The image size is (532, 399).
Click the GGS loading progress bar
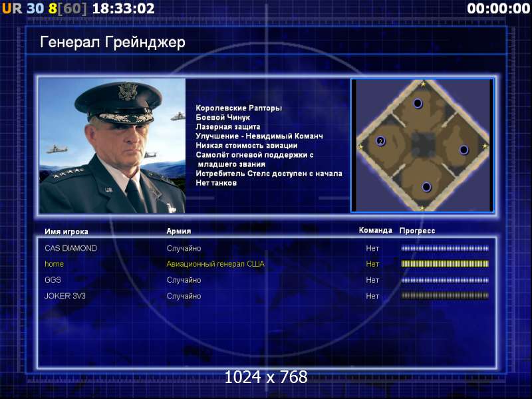point(445,280)
